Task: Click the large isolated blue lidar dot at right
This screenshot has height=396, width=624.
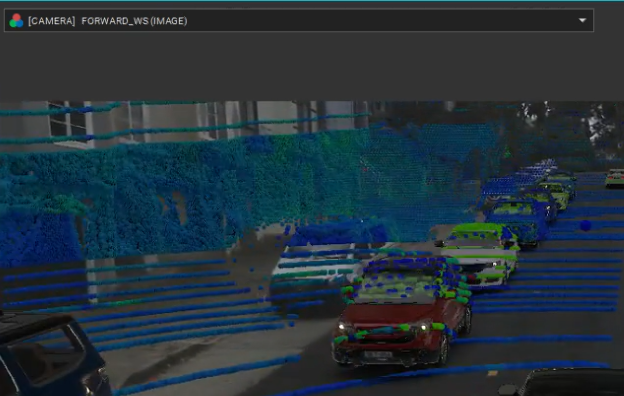Action: coord(585,226)
